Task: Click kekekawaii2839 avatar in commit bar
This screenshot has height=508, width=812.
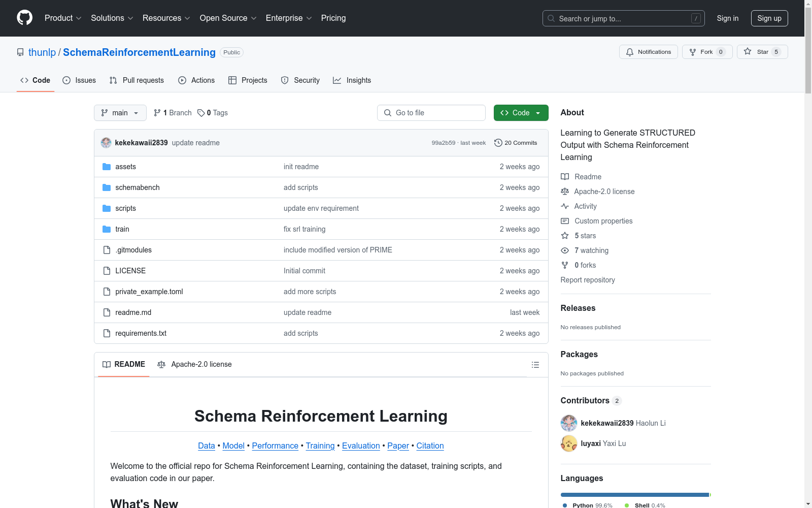Action: [106, 143]
